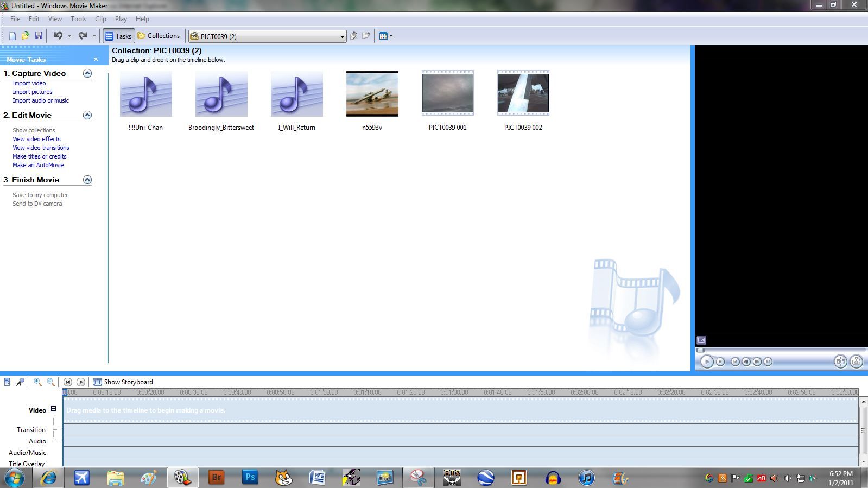This screenshot has height=488, width=868.
Task: Open the PICT0039 (2) collection dropdown
Action: coord(268,36)
